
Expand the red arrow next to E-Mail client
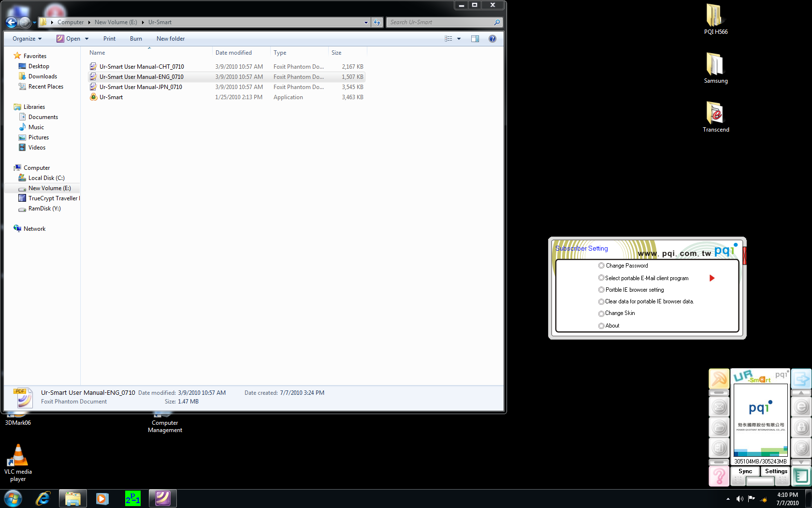point(711,278)
